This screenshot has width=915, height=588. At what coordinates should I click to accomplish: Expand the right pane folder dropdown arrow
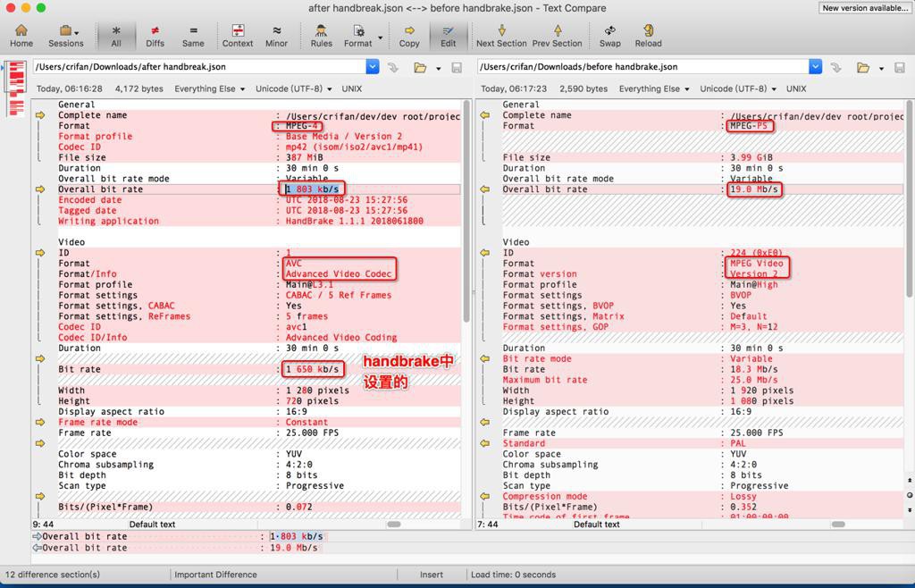[x=881, y=69]
